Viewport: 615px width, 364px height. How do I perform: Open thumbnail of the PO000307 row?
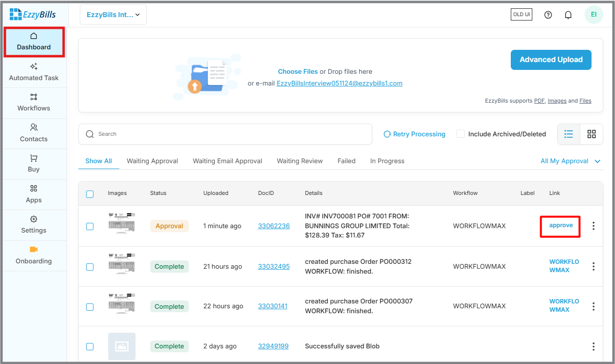click(122, 303)
